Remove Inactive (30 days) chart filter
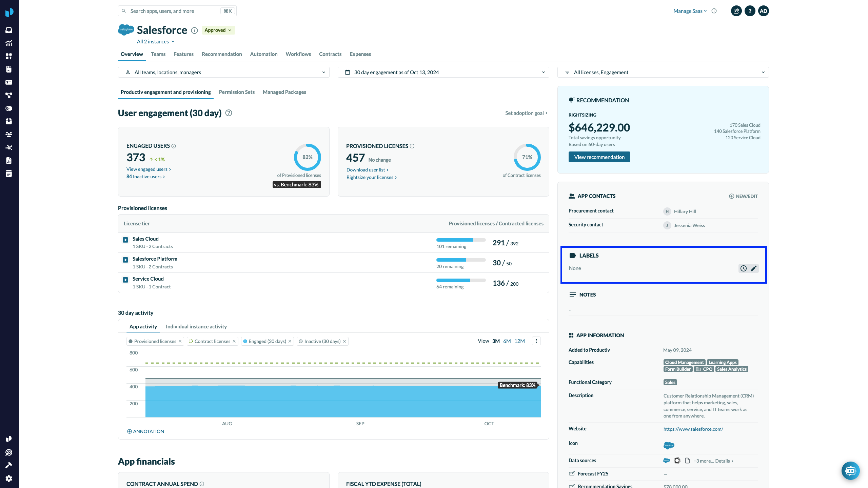 coord(344,341)
